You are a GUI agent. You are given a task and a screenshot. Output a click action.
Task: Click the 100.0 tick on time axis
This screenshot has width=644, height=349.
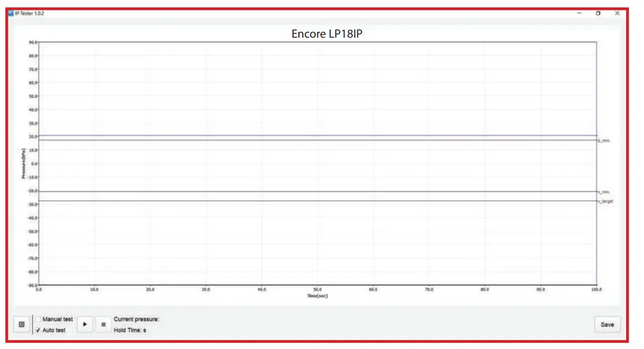pyautogui.click(x=596, y=290)
